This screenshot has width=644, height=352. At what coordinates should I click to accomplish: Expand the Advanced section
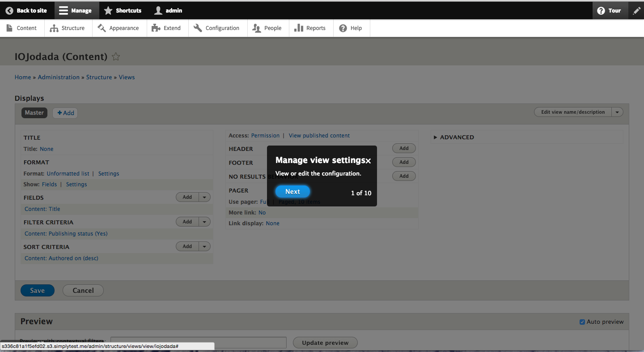436,137
